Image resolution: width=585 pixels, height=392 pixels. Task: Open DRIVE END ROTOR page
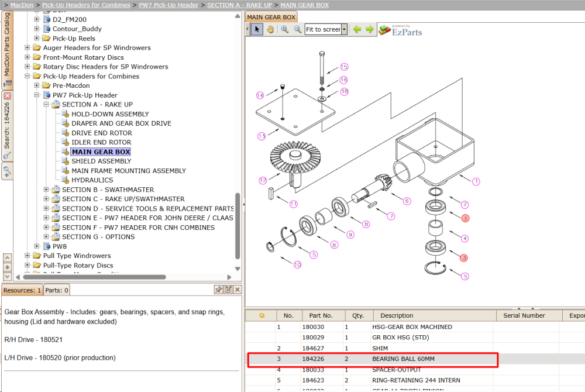click(x=101, y=133)
